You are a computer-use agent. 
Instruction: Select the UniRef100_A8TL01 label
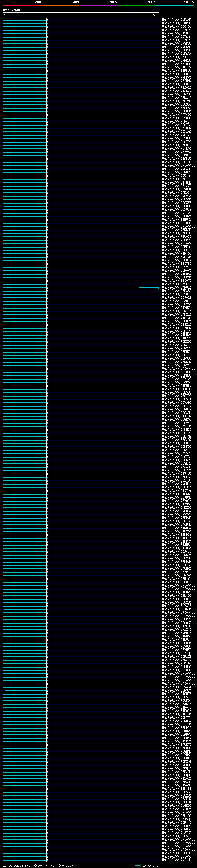pyautogui.click(x=177, y=149)
